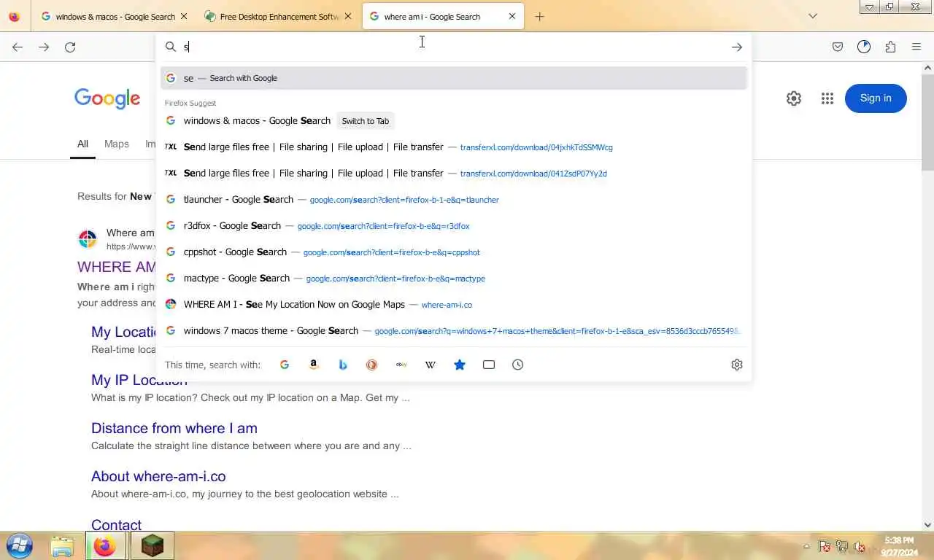Select tlauncher Google Search suggestion

click(x=454, y=200)
